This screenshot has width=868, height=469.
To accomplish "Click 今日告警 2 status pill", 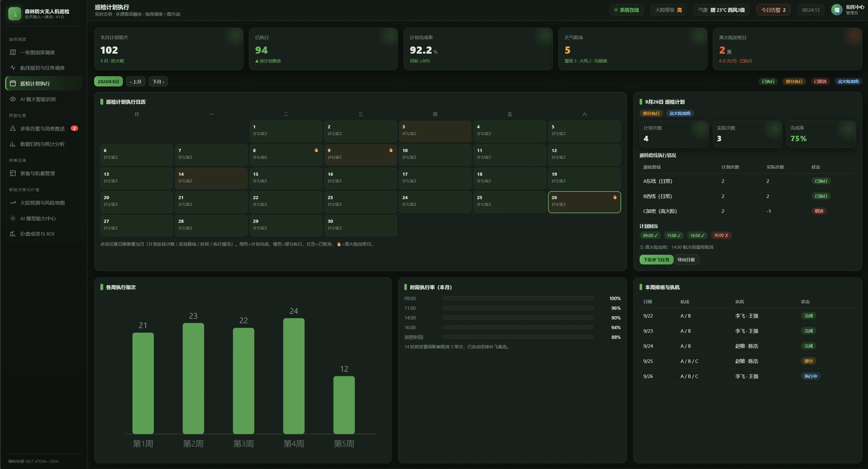I will [x=773, y=10].
